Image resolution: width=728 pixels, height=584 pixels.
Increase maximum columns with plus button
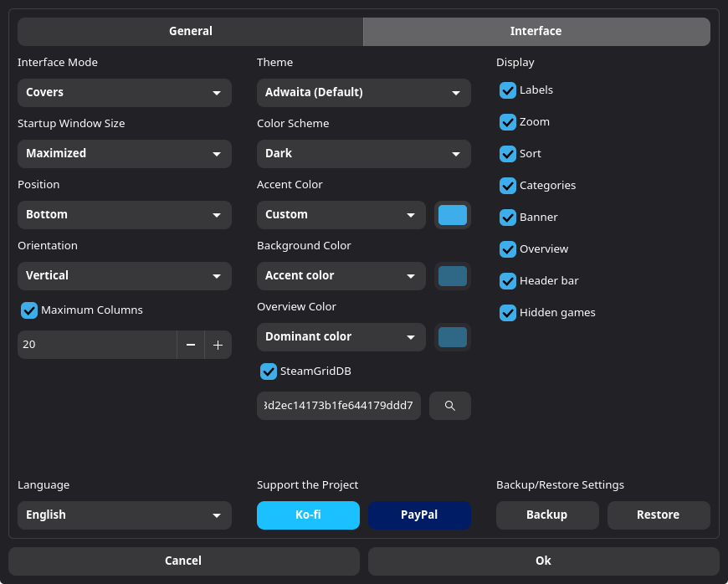(x=218, y=345)
